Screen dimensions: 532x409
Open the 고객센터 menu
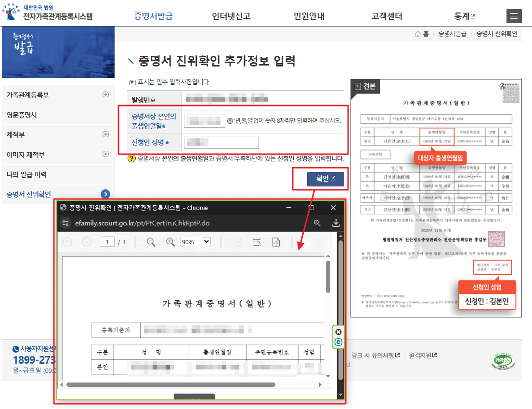(386, 15)
